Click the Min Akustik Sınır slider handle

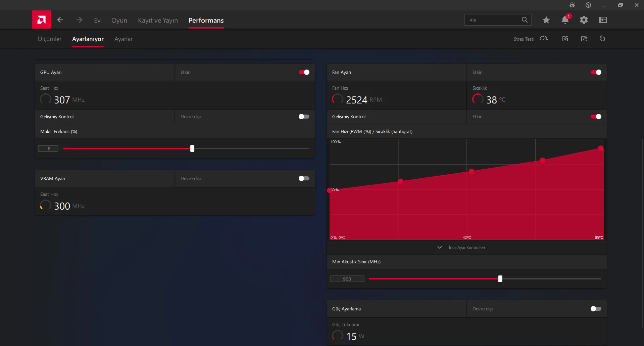click(500, 279)
